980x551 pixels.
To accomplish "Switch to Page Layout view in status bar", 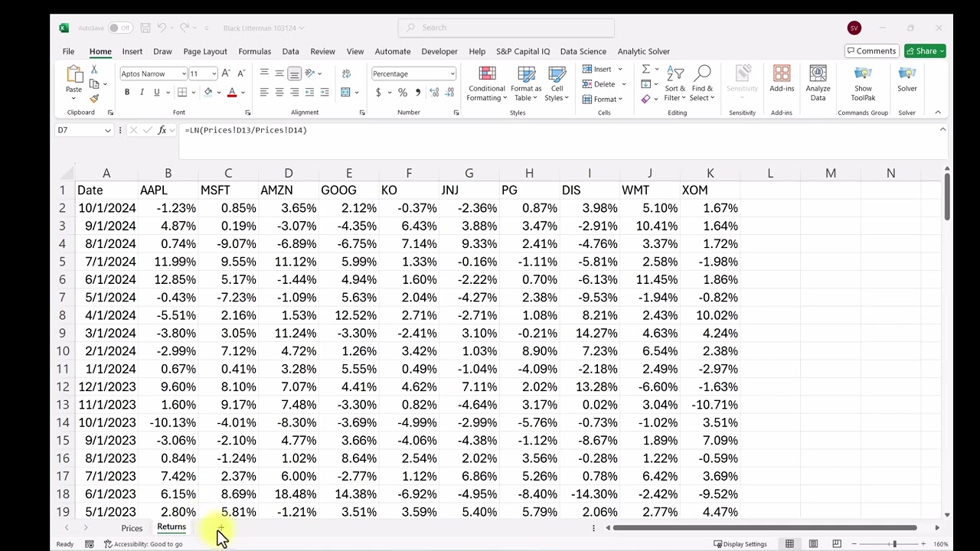I will [x=813, y=544].
